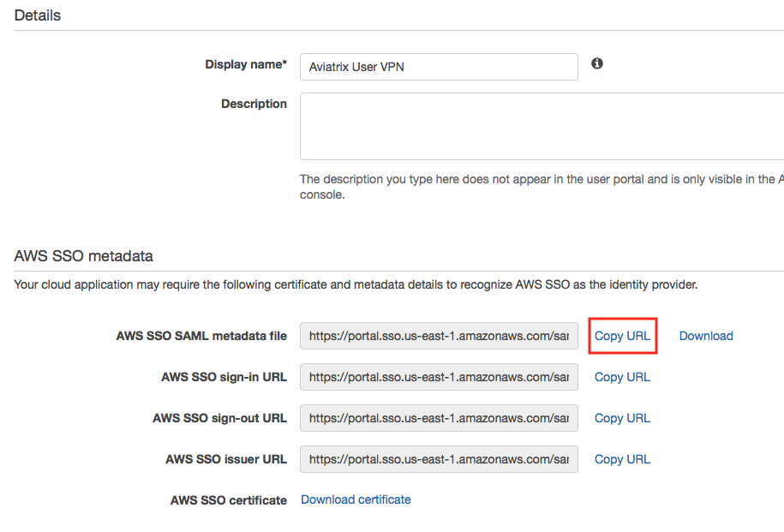Screen dimensions: 784x532
Task: Click inside the empty Description text area
Action: (438, 127)
